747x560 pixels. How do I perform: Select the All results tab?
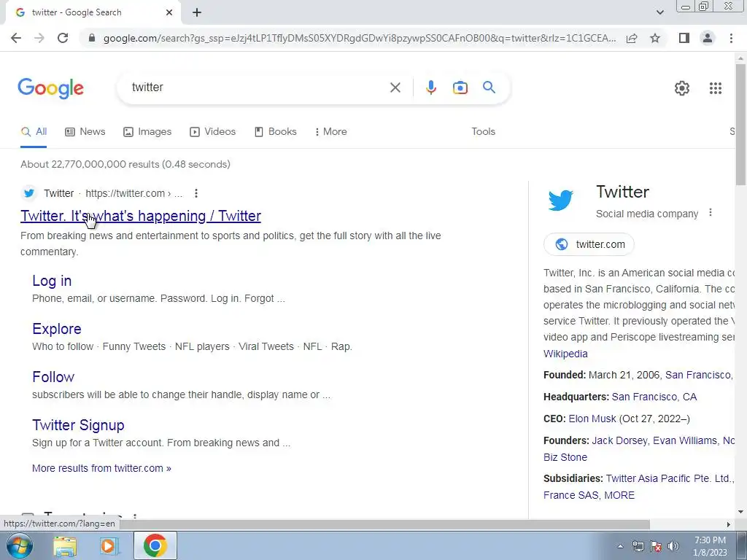(34, 132)
